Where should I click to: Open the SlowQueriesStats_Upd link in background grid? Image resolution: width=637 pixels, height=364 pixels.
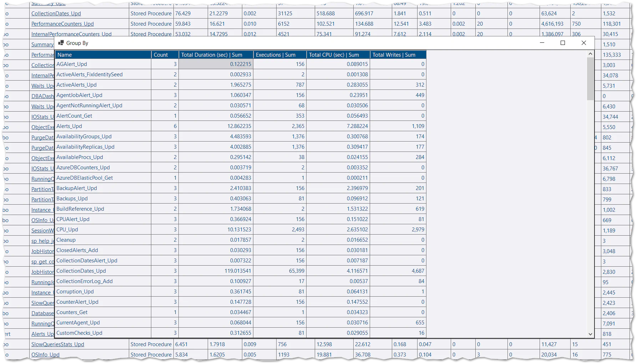(x=58, y=344)
